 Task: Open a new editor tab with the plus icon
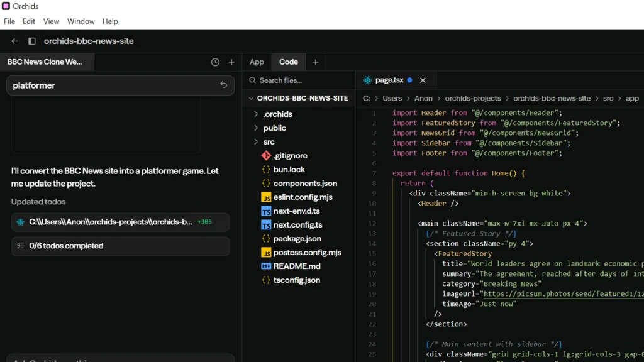click(315, 62)
